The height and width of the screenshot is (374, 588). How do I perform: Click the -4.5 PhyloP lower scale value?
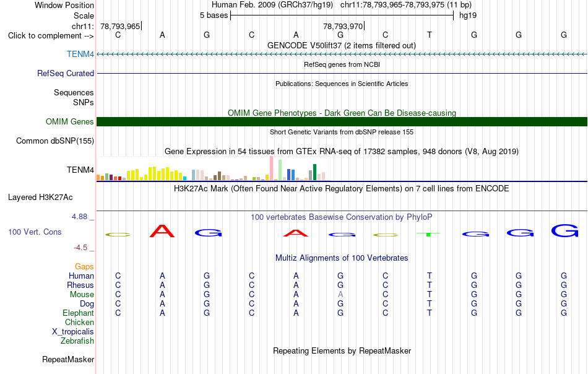(x=80, y=248)
